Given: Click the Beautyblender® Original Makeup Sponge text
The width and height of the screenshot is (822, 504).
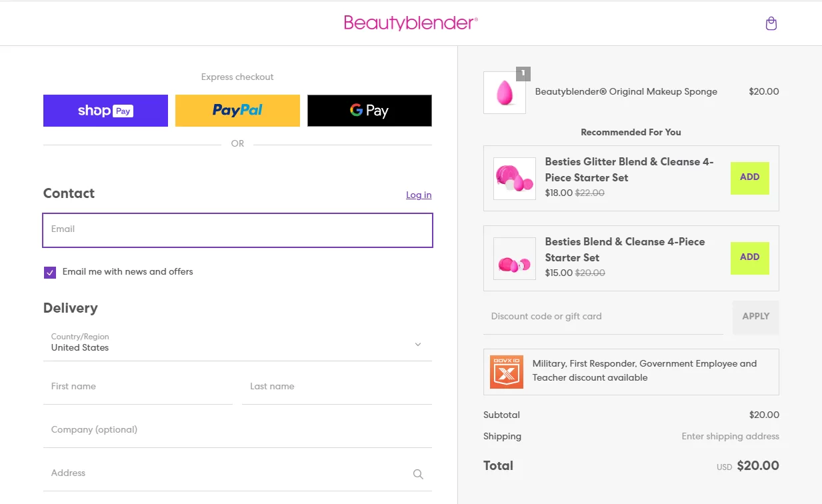Looking at the screenshot, I should point(626,92).
